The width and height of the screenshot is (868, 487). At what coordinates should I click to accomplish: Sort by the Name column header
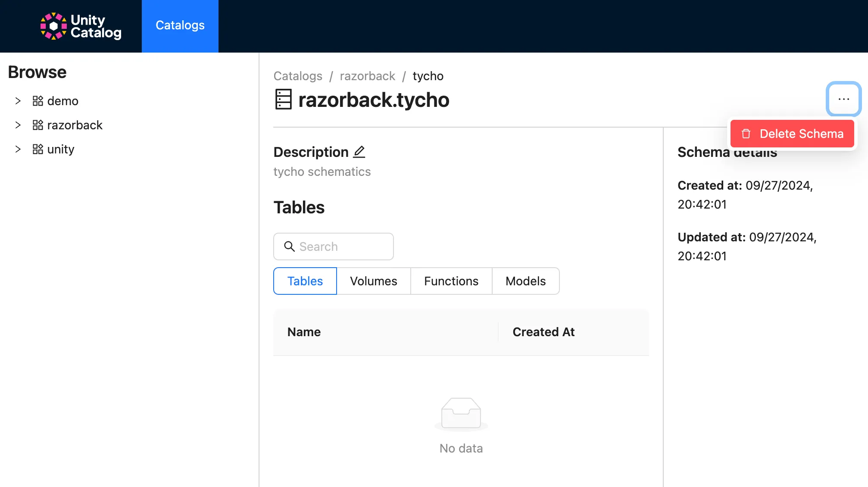coord(304,332)
